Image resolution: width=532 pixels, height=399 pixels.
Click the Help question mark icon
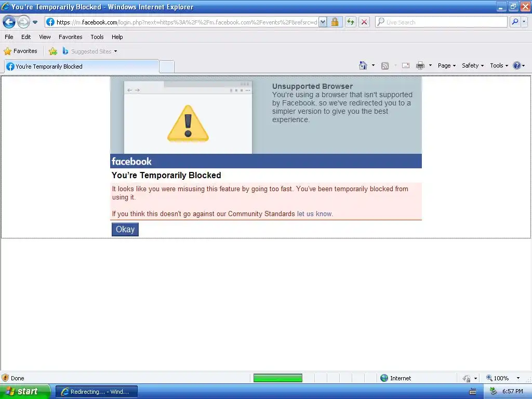coord(517,65)
